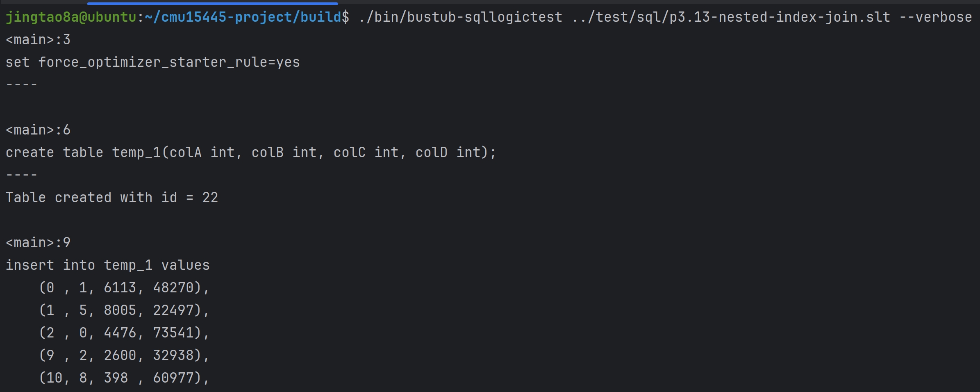This screenshot has height=392, width=980.
Task: Click the row containing 6113, 48270
Action: [x=124, y=288]
